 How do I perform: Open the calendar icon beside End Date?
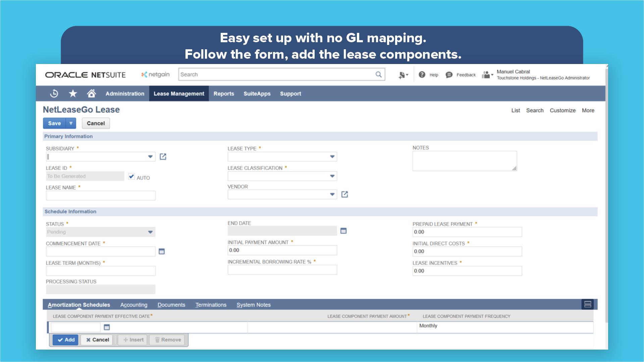(x=343, y=231)
